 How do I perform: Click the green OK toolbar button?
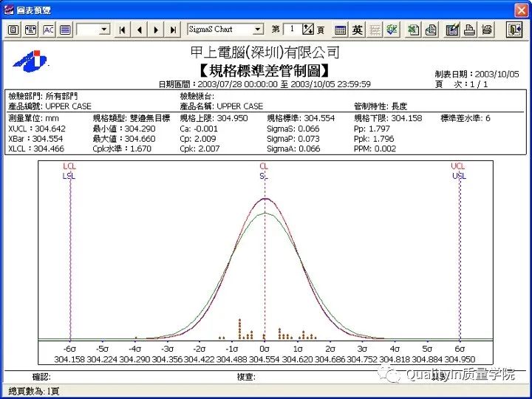pos(392,30)
